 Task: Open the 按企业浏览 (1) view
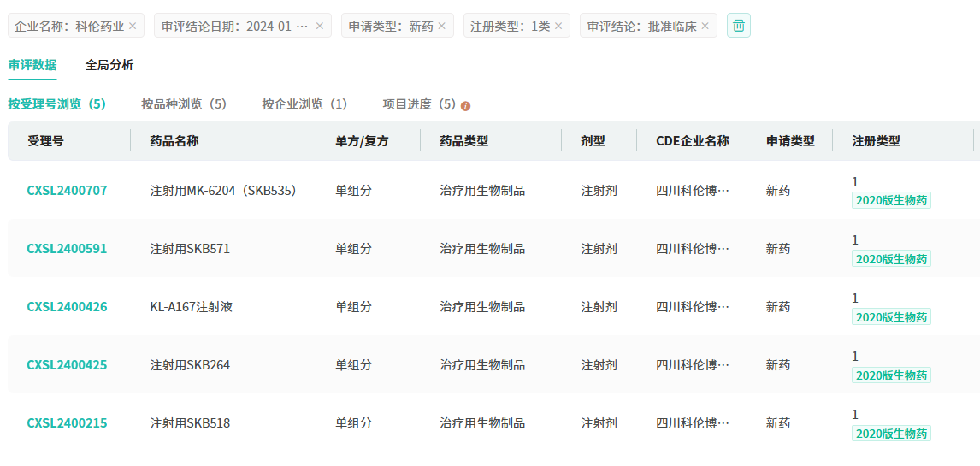coord(304,104)
